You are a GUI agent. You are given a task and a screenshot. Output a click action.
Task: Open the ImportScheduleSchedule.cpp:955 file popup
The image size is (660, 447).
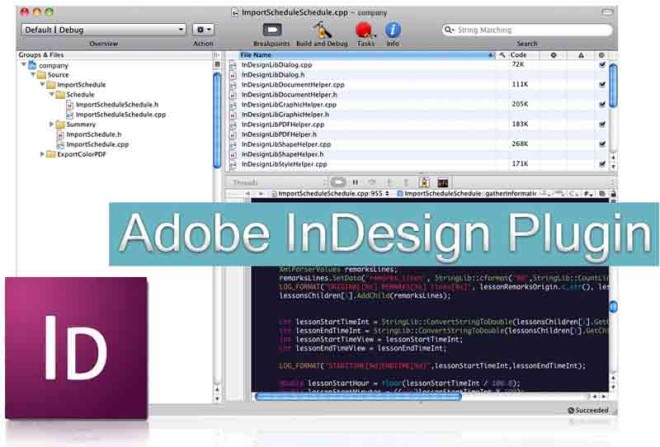click(x=331, y=194)
